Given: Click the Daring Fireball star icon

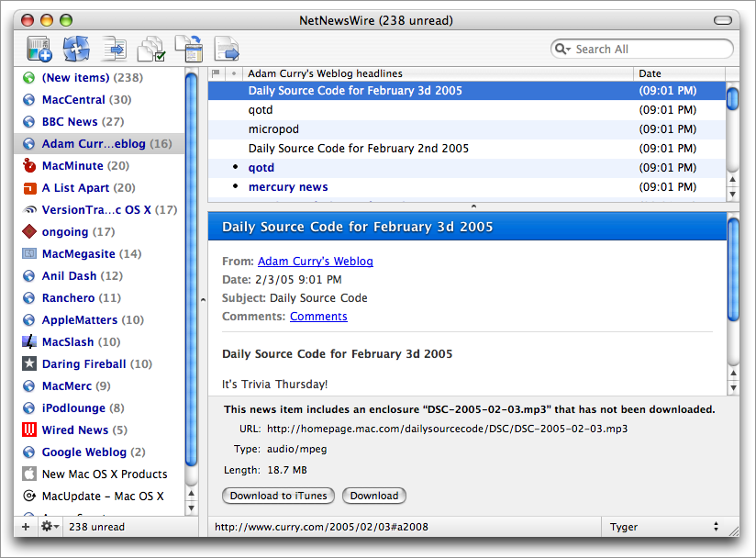Looking at the screenshot, I should tap(29, 363).
